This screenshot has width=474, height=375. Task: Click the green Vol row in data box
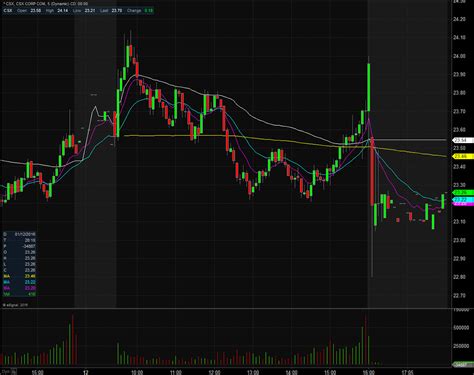point(19,294)
